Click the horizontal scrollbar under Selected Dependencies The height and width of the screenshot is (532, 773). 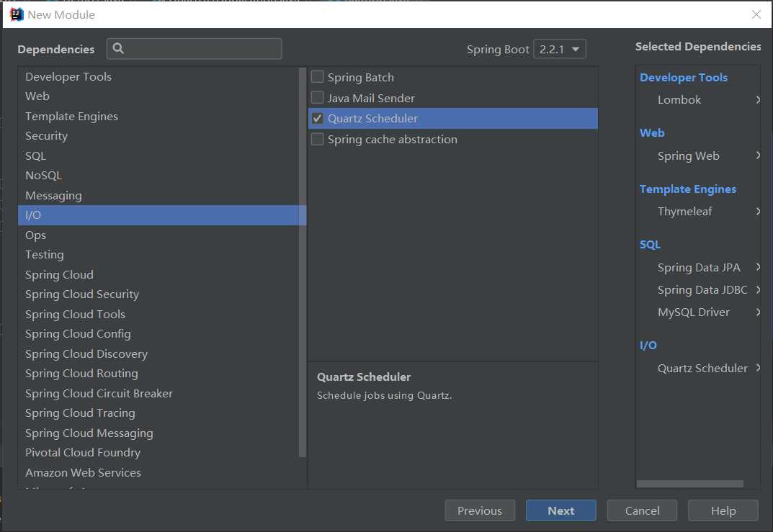(689, 484)
